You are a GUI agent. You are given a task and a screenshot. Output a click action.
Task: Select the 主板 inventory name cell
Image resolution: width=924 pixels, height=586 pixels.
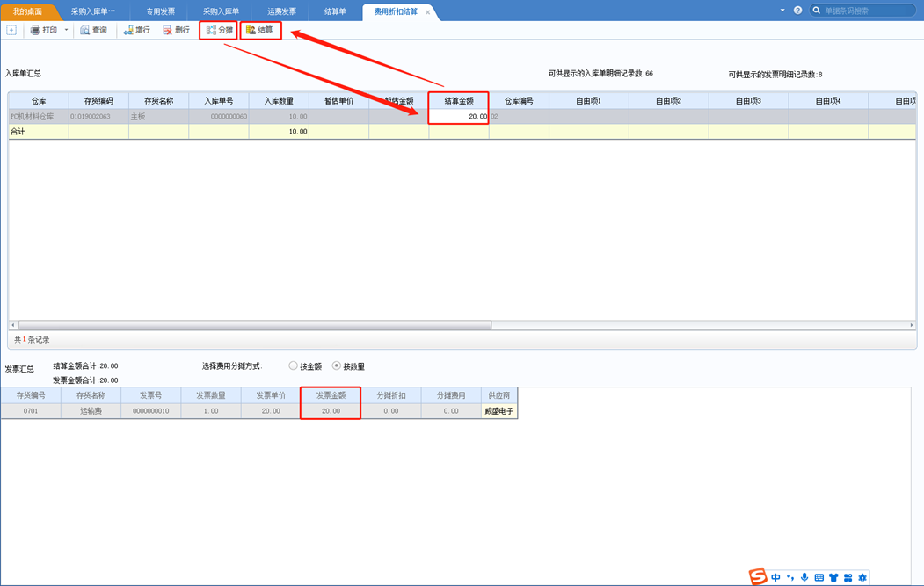(158, 116)
